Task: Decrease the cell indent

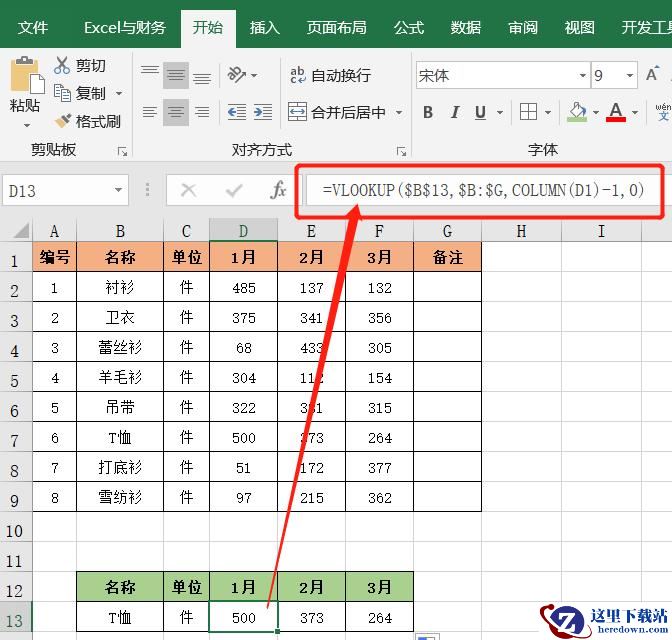Action: tap(237, 112)
